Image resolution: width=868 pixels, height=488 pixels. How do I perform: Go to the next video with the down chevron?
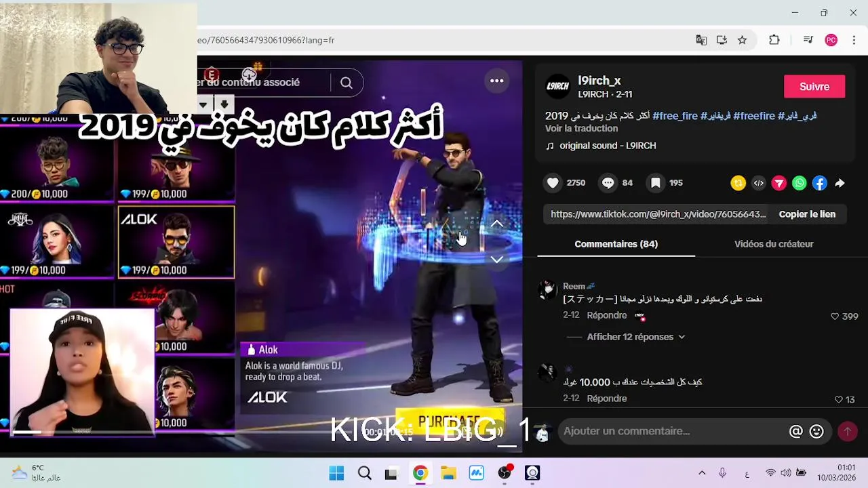coord(497,260)
